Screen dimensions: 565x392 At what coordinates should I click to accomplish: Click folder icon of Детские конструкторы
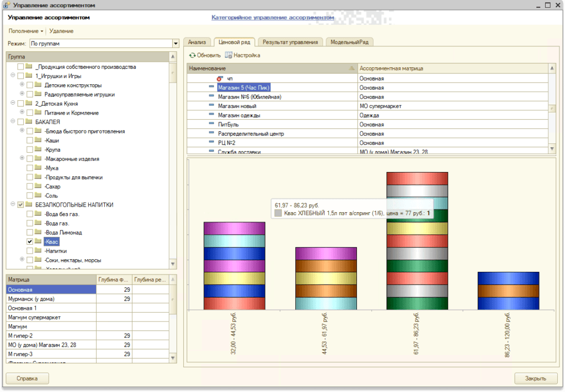pyautogui.click(x=38, y=85)
